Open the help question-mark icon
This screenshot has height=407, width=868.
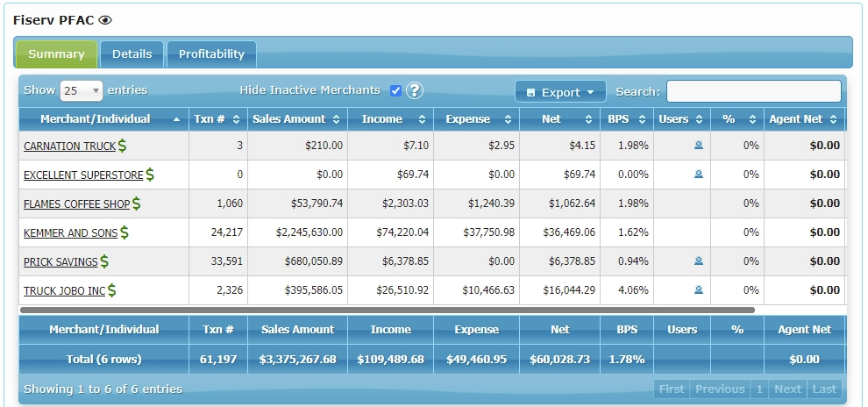click(x=415, y=90)
